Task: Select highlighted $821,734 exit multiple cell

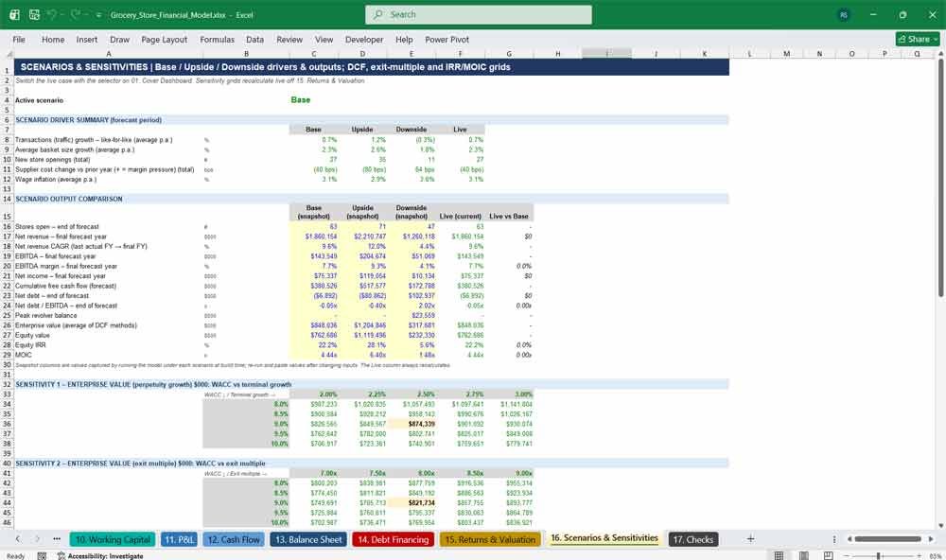Action: [x=412, y=502]
